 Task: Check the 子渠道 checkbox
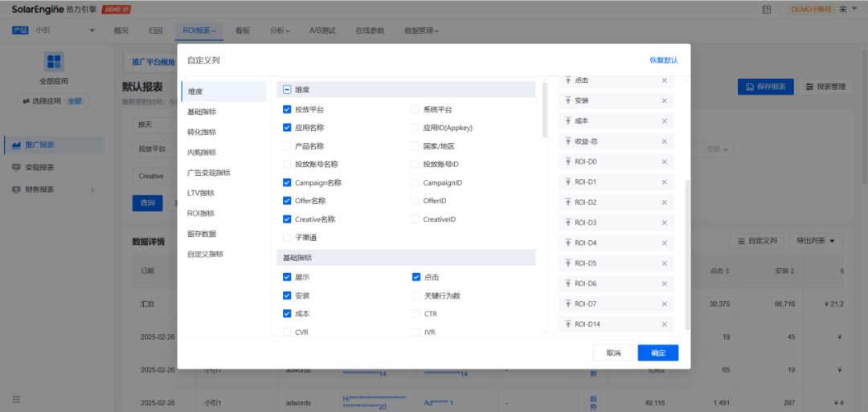click(287, 237)
